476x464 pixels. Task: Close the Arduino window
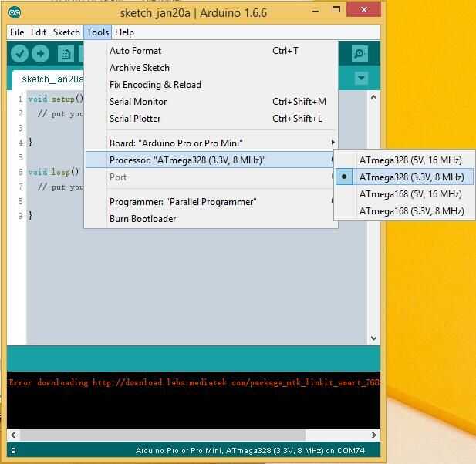(x=363, y=10)
